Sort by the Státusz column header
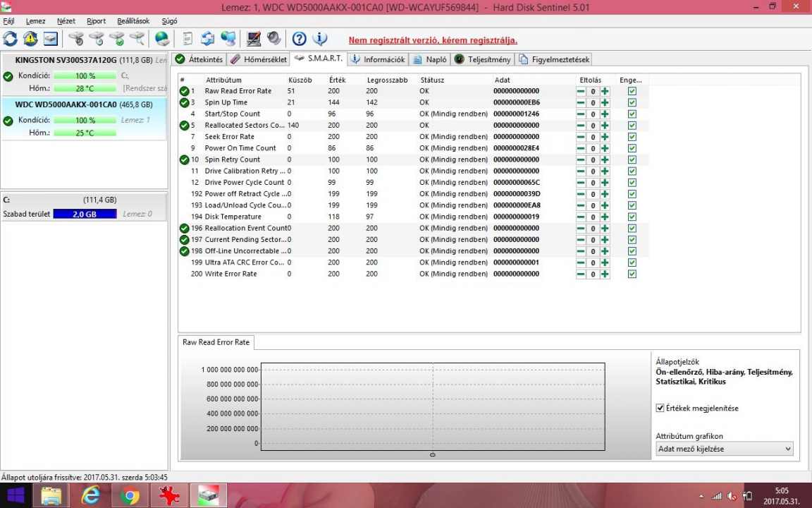The width and height of the screenshot is (812, 508). point(432,80)
